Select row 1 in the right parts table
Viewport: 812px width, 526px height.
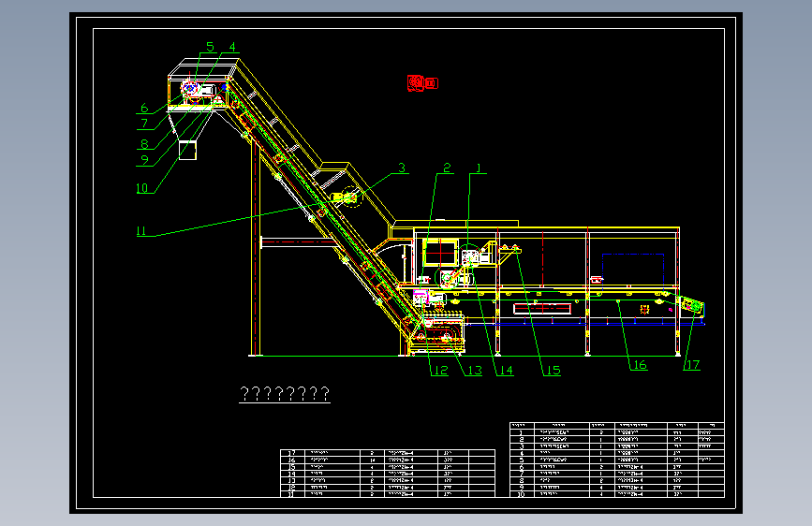tap(617, 432)
